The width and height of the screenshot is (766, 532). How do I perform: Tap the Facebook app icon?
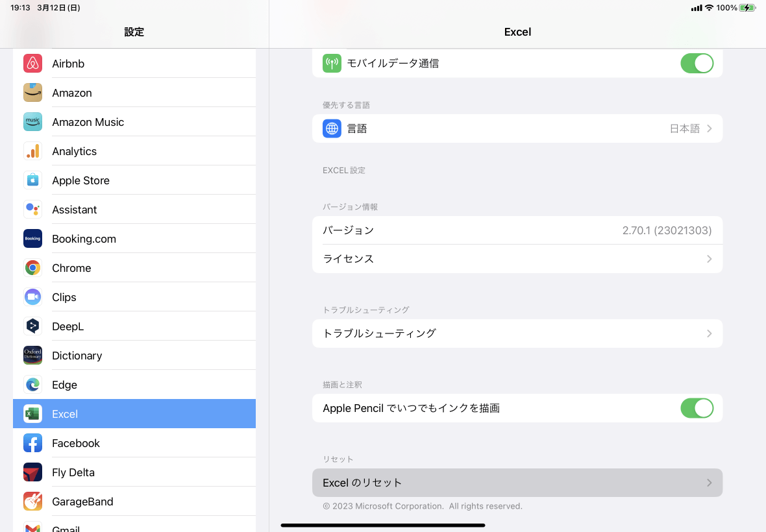tap(32, 443)
